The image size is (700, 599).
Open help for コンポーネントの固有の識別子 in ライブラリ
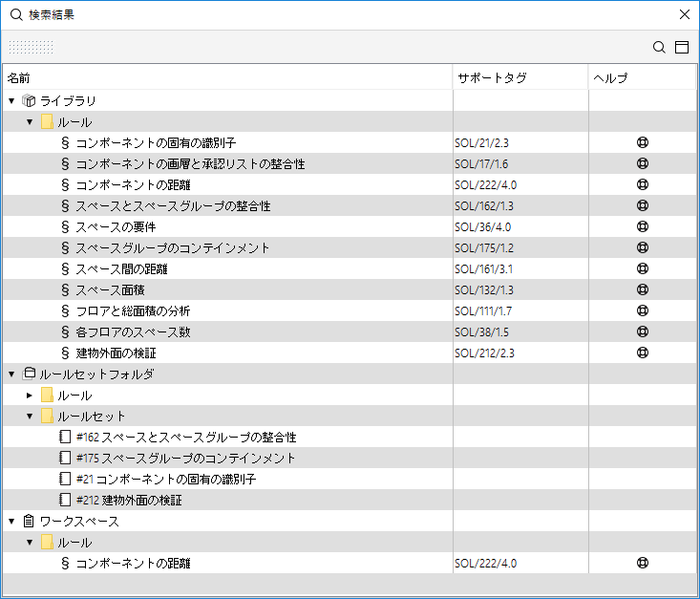(643, 142)
